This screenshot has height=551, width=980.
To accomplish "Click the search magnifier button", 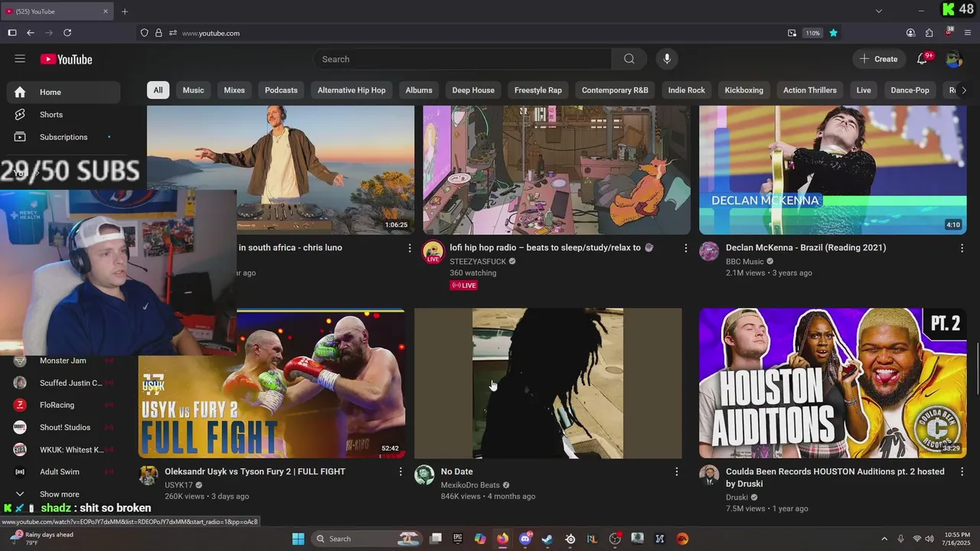I will 629,59.
